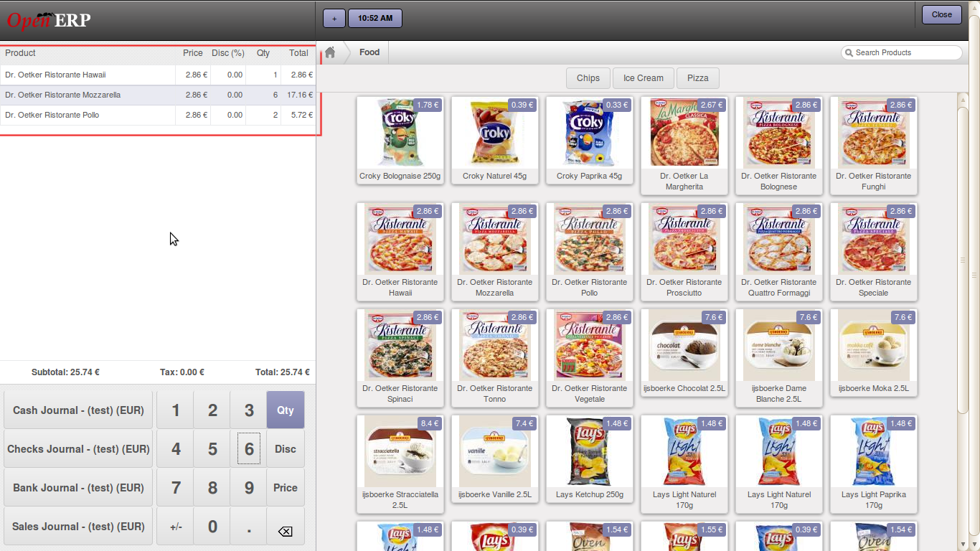
Task: Select the 10:52 AM order tab
Action: [375, 18]
